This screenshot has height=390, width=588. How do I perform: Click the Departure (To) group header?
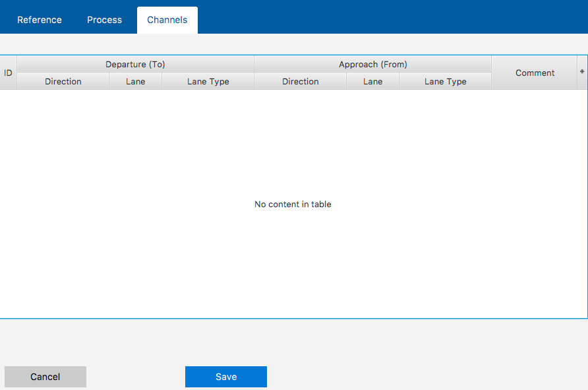coord(135,64)
